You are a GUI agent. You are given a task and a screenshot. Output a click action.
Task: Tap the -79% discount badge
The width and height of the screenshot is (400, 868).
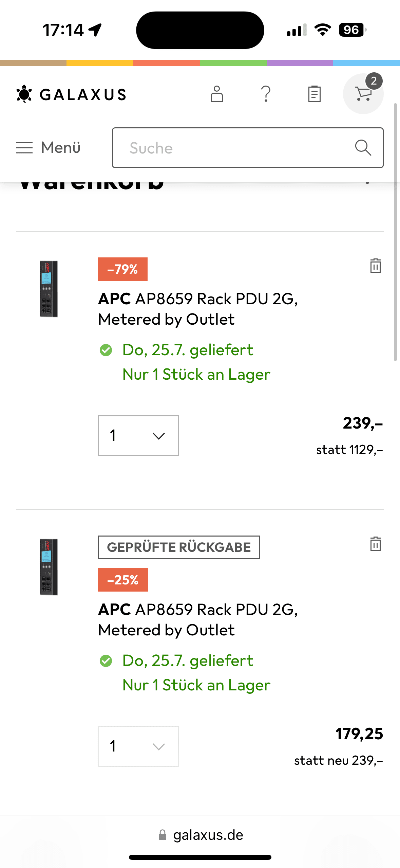(x=122, y=269)
